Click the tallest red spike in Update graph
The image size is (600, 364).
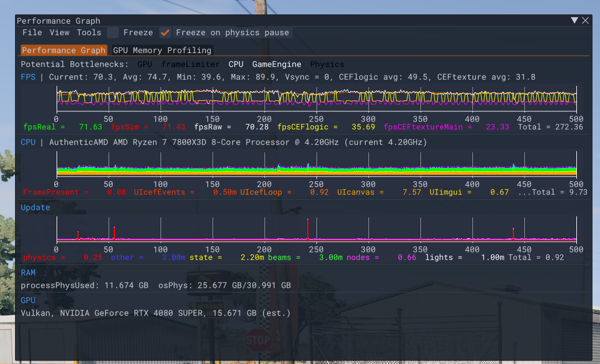point(308,228)
